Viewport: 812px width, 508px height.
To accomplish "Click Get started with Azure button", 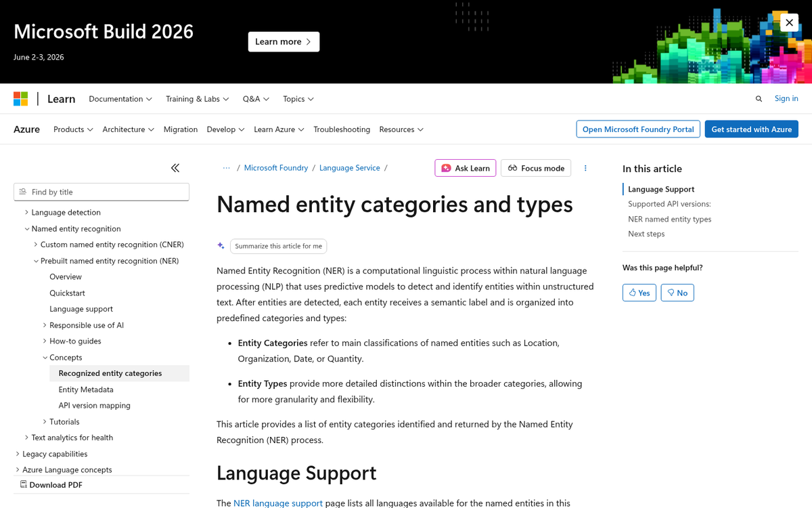I will point(751,129).
